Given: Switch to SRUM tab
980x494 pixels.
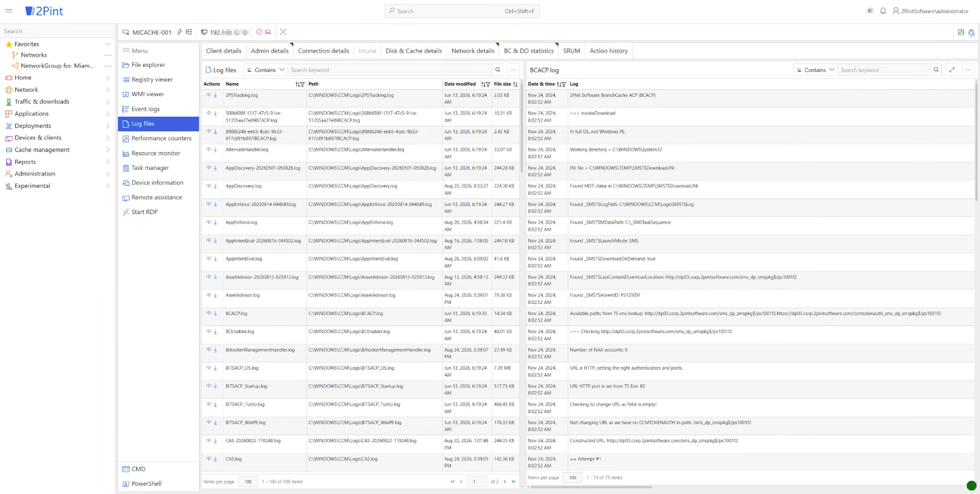Looking at the screenshot, I should point(572,50).
